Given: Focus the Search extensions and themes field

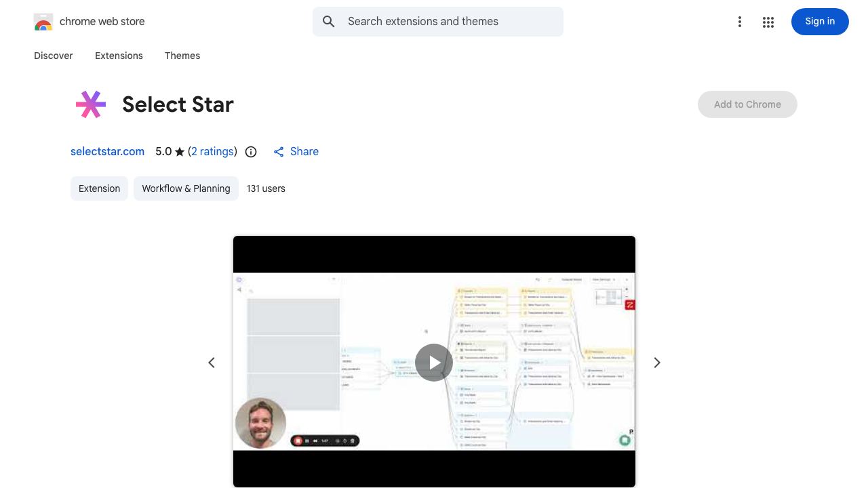Looking at the screenshot, I should (438, 22).
